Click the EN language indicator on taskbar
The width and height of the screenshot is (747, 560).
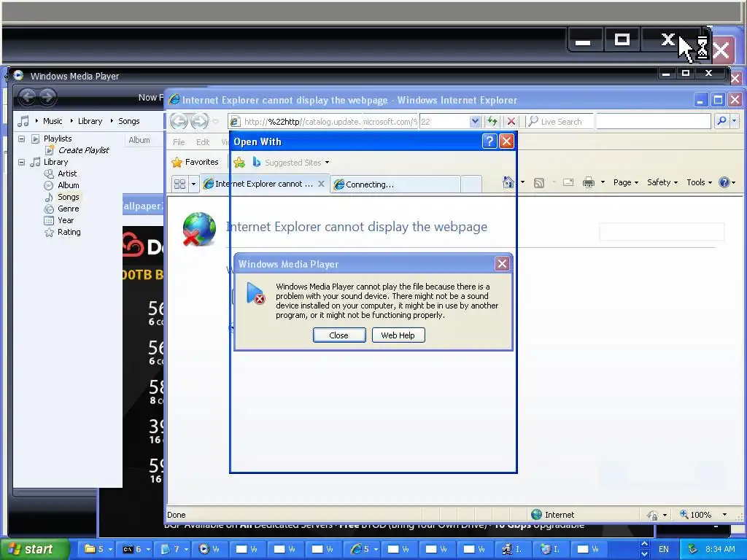pyautogui.click(x=663, y=549)
